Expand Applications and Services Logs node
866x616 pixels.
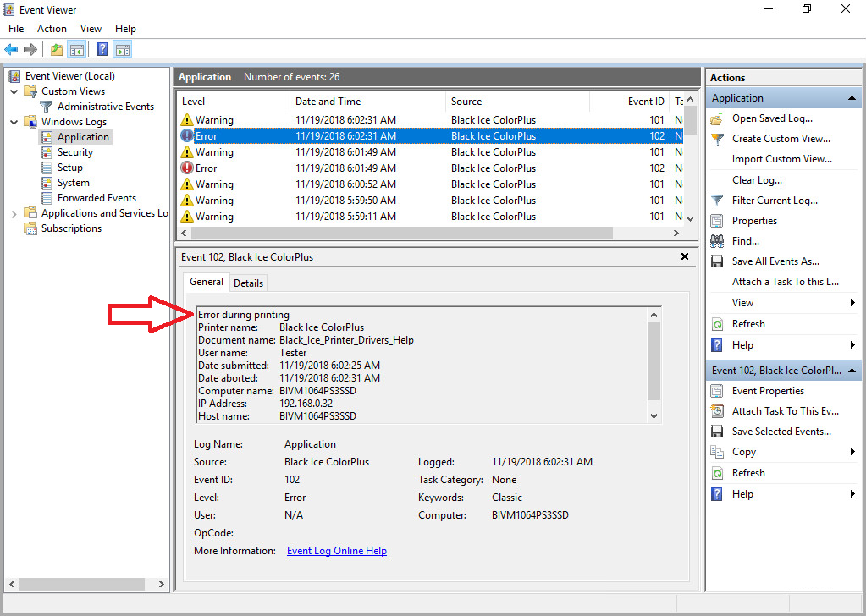14,213
